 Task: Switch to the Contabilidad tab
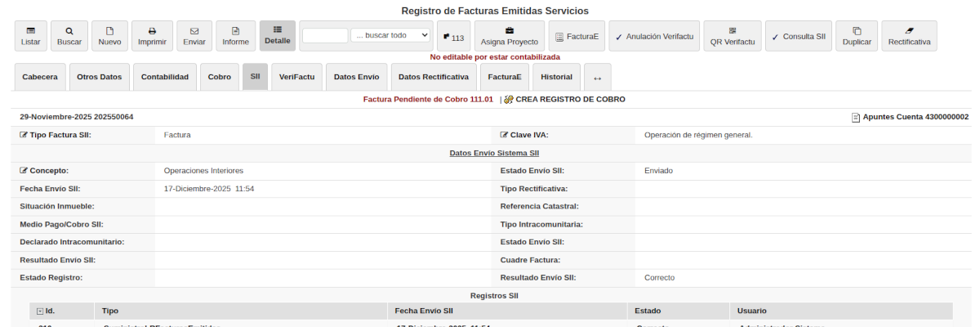coord(164,77)
